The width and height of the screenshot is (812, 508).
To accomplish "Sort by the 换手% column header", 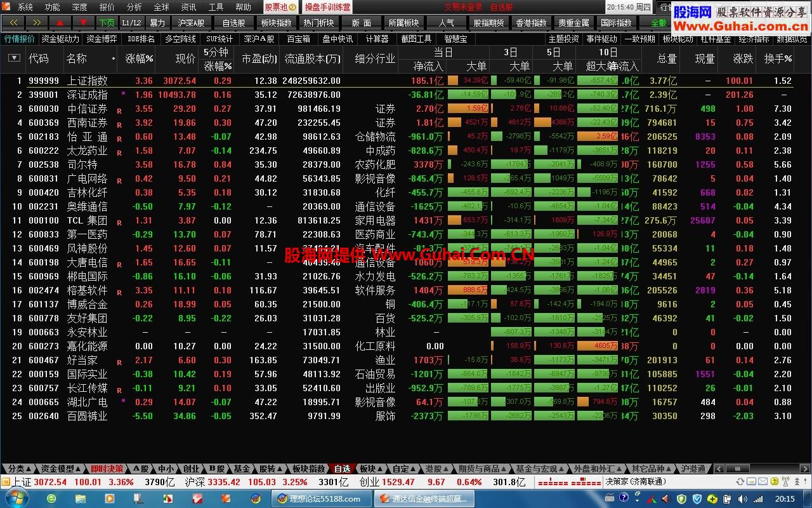I will click(x=778, y=58).
